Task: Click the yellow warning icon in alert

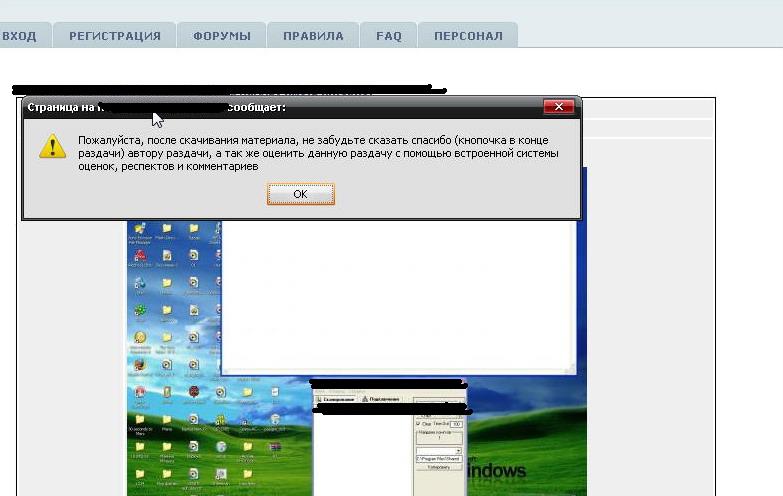Action: tap(52, 146)
